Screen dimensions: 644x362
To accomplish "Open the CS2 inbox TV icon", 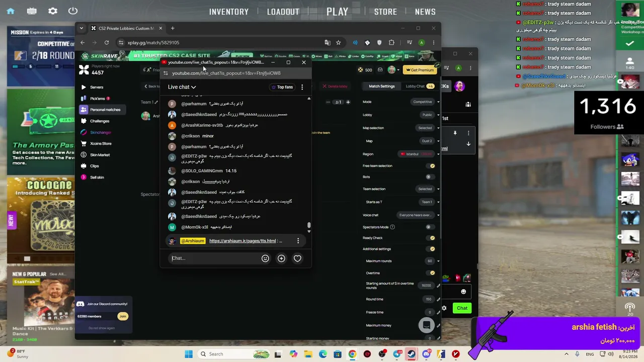I will tap(32, 11).
